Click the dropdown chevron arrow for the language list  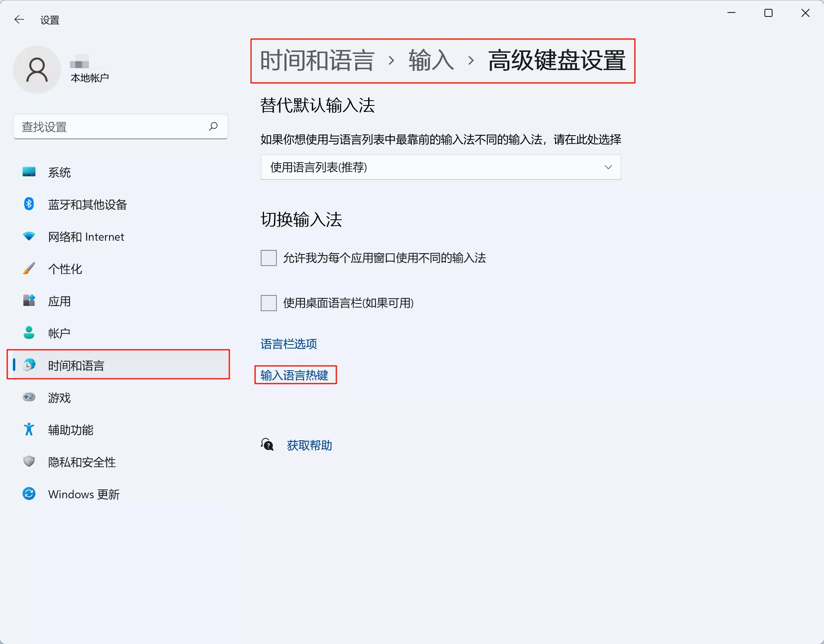608,167
